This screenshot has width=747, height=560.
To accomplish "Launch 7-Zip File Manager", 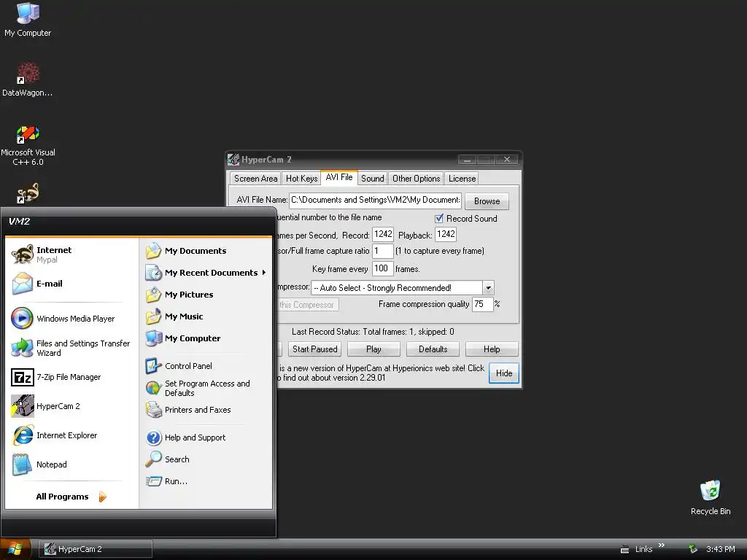I will [69, 377].
